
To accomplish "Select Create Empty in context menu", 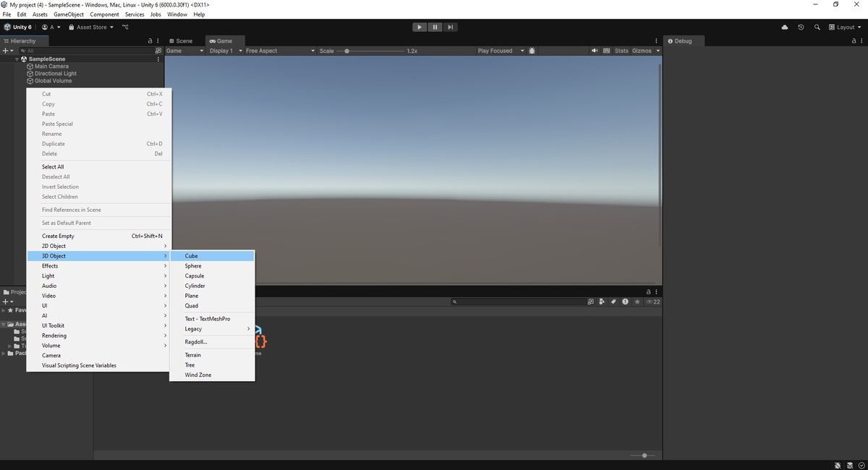I will (x=98, y=236).
